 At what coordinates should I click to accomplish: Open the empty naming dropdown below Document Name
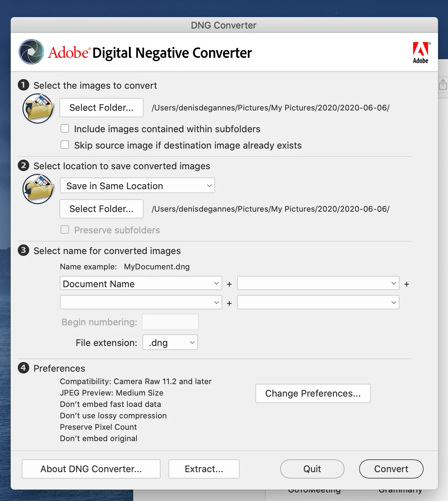pyautogui.click(x=141, y=303)
